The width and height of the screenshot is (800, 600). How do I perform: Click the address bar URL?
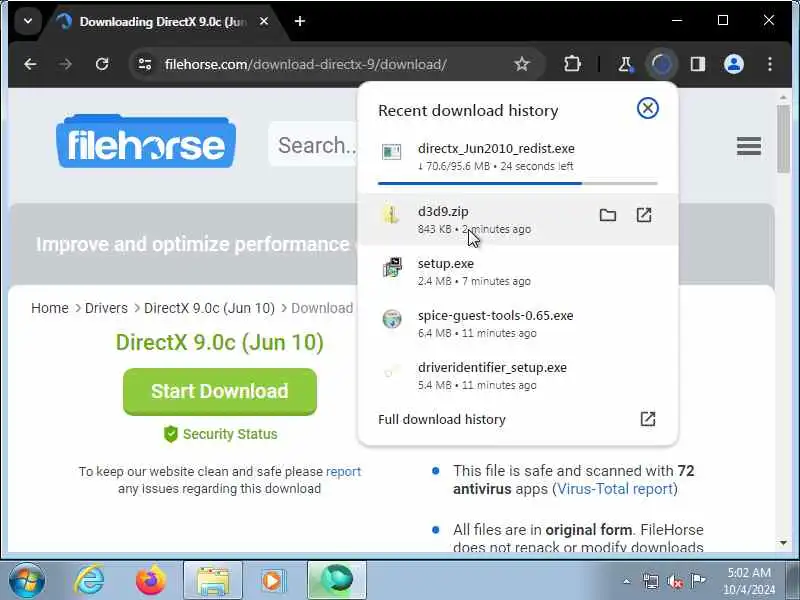(306, 64)
